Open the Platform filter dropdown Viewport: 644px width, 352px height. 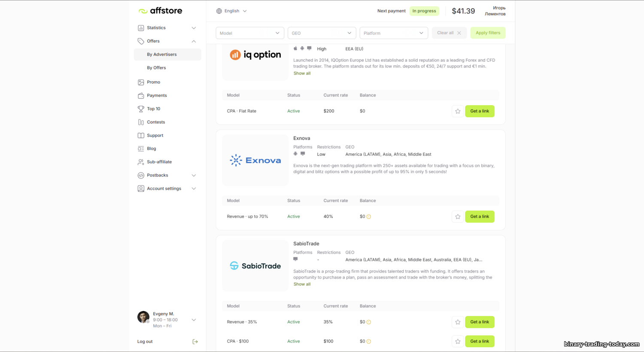click(x=394, y=33)
